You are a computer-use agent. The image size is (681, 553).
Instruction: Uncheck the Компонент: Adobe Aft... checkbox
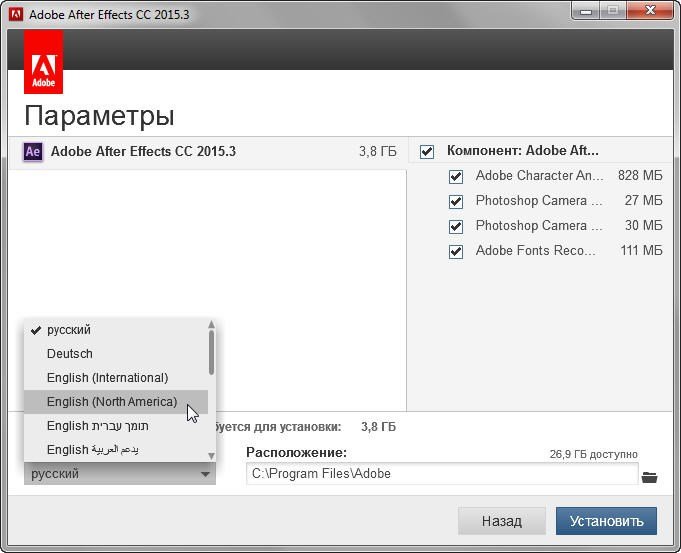click(426, 152)
